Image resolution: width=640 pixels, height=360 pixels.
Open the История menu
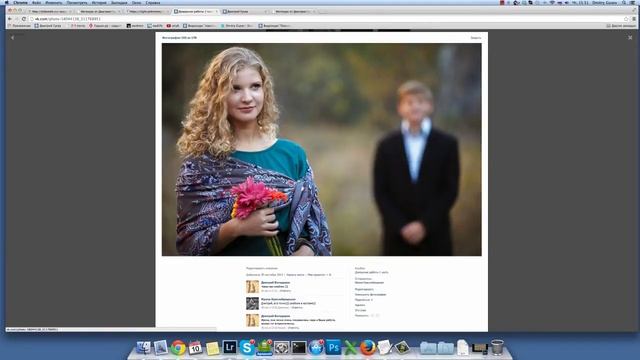coord(99,2)
